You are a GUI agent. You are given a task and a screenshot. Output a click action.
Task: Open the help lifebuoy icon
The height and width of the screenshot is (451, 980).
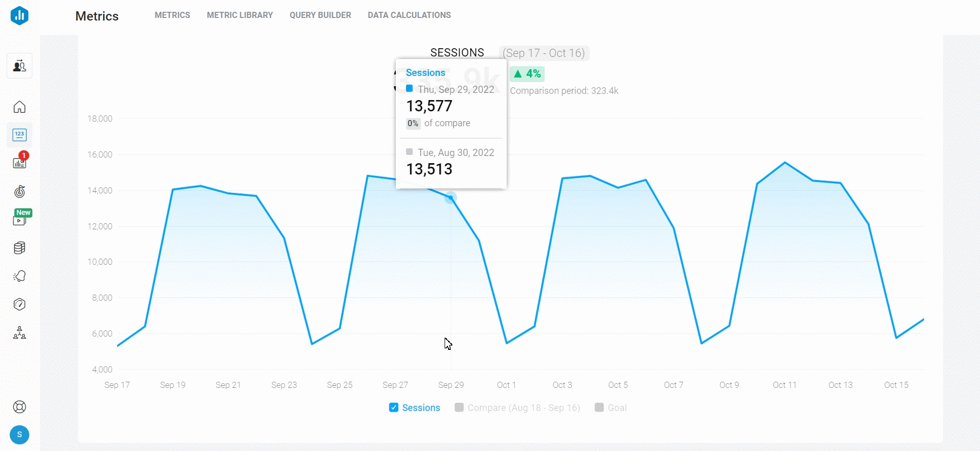(20, 407)
